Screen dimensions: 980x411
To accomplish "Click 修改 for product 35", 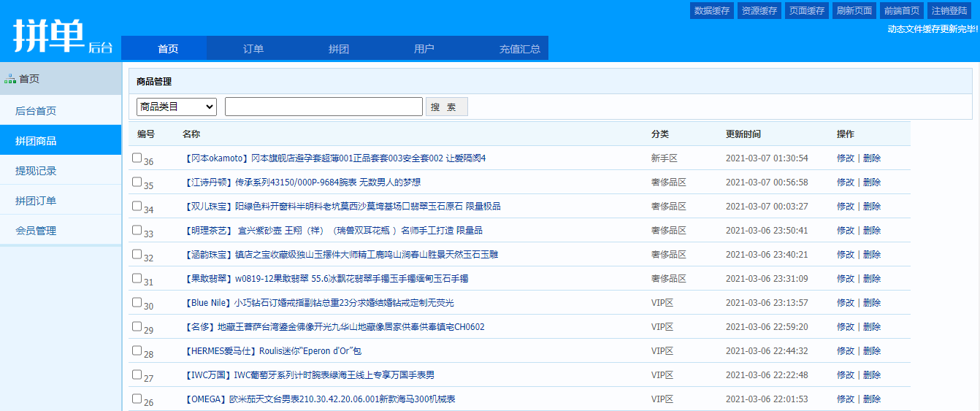I will click(845, 183).
